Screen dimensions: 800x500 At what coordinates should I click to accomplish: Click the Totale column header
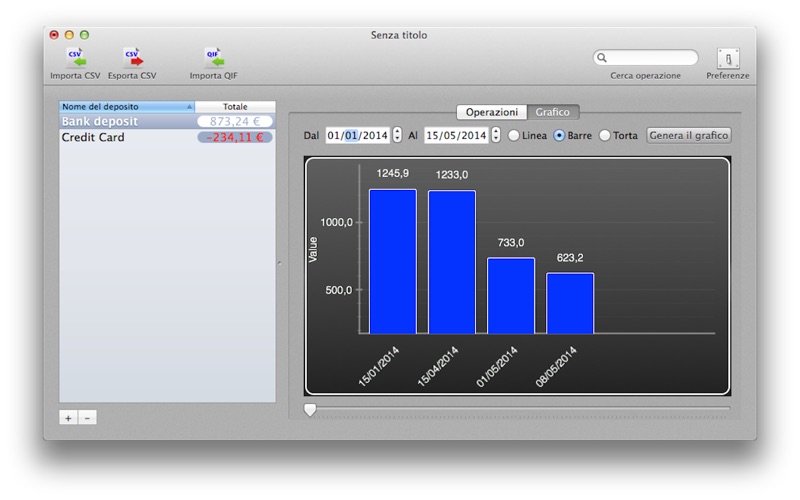pyautogui.click(x=235, y=107)
